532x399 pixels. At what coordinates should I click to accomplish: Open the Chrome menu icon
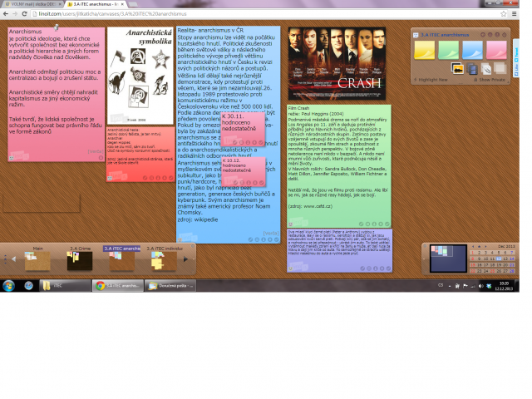tap(515, 14)
